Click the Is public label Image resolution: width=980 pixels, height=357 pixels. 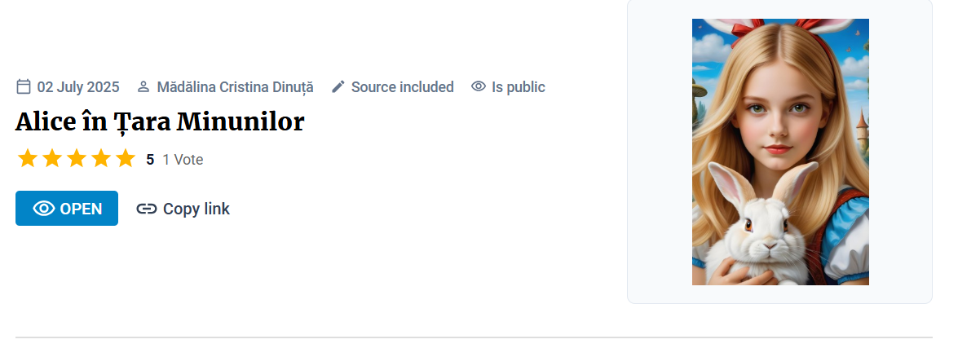pos(518,87)
